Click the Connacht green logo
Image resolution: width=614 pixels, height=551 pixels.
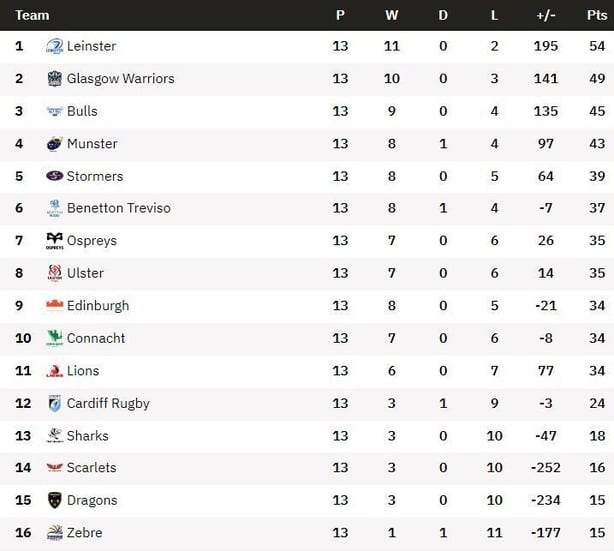tap(54, 338)
